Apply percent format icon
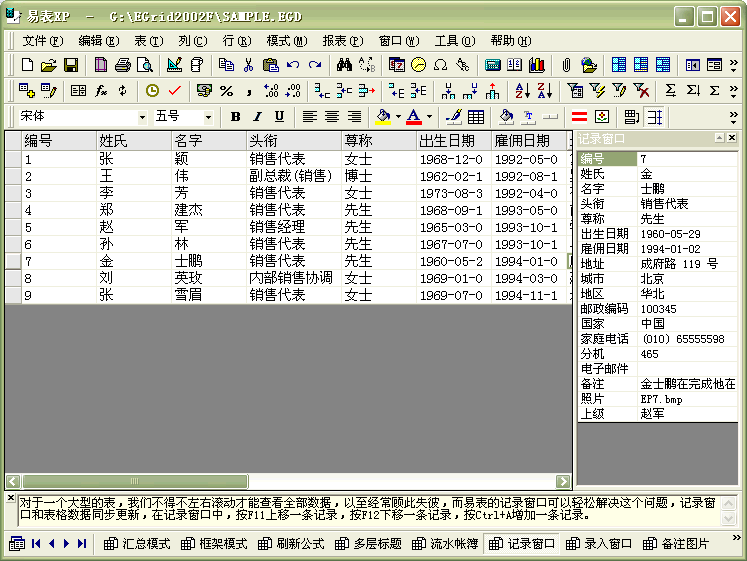The width and height of the screenshot is (747, 561). (x=226, y=90)
